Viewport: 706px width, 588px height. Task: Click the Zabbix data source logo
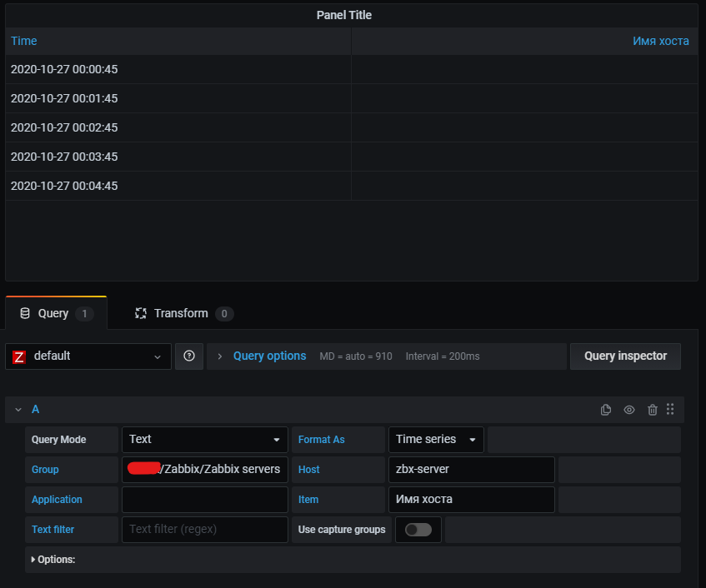coord(19,357)
